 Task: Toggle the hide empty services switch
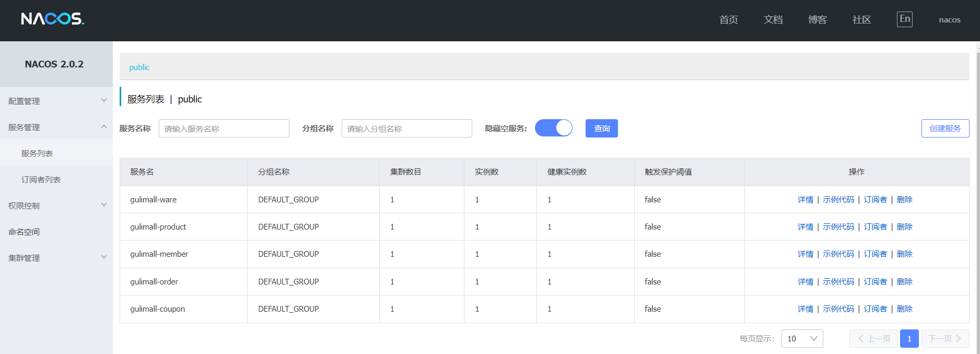click(553, 128)
